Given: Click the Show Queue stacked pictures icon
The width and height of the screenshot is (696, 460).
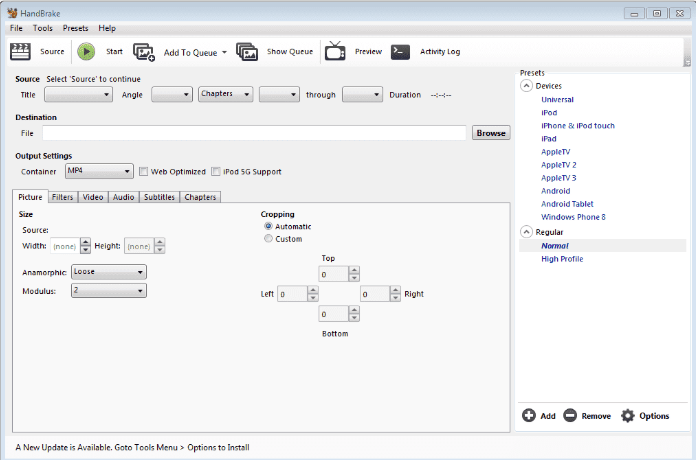Looking at the screenshot, I should click(x=247, y=52).
